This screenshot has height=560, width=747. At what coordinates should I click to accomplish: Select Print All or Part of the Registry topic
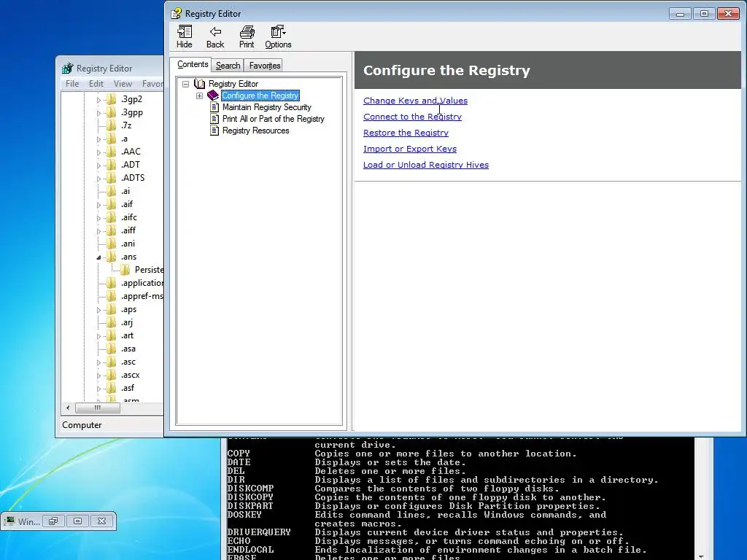(x=274, y=119)
